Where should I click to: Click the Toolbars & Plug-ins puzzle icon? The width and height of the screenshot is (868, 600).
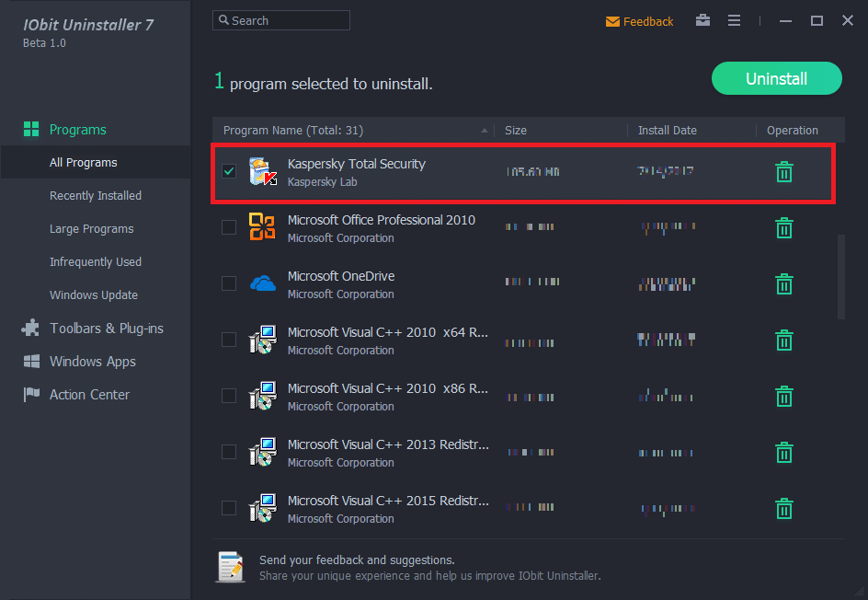coord(30,328)
